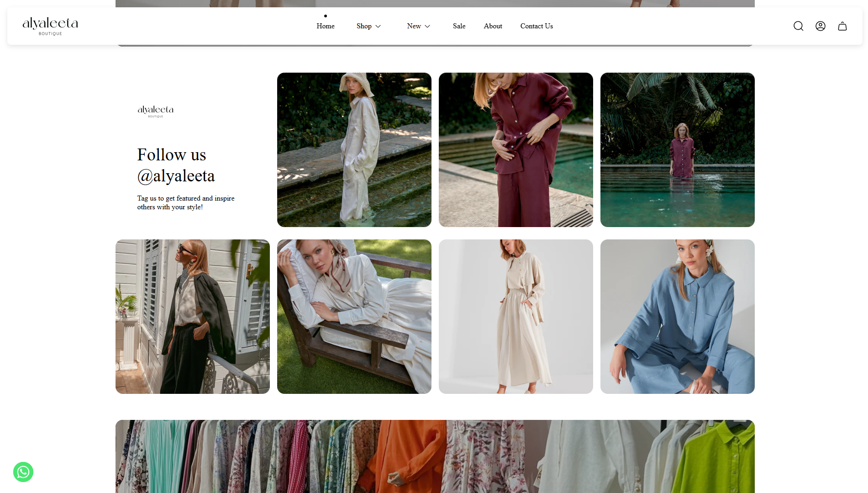868x493 pixels.
Task: Open photo of woman in sun hat
Action: [x=354, y=150]
